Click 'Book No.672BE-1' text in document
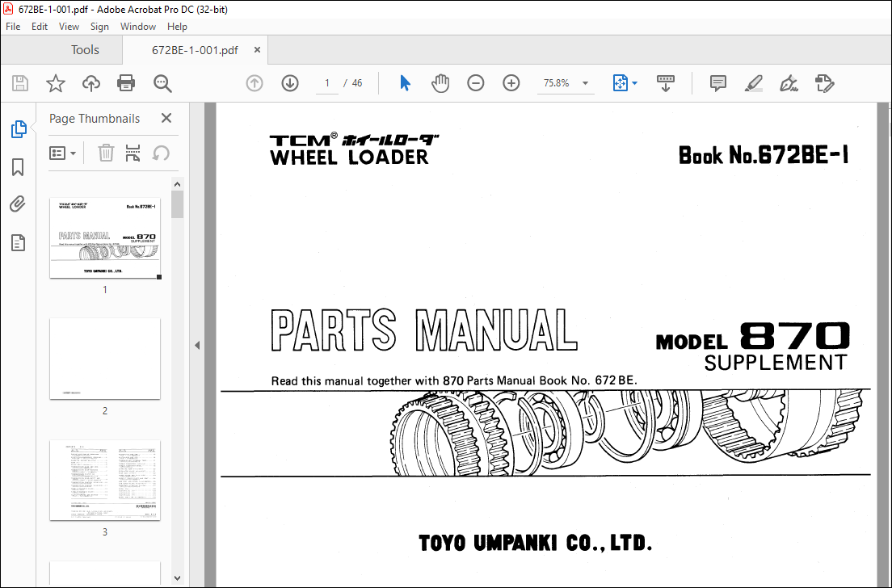 click(764, 155)
